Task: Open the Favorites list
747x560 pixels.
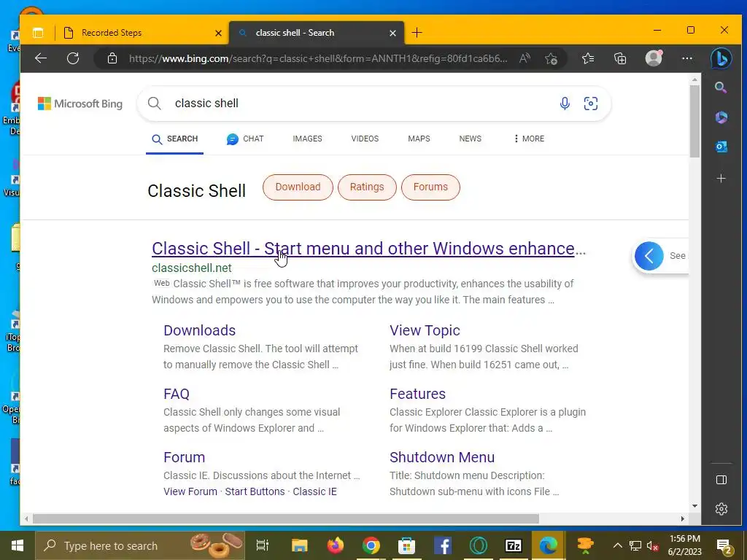Action: [588, 58]
